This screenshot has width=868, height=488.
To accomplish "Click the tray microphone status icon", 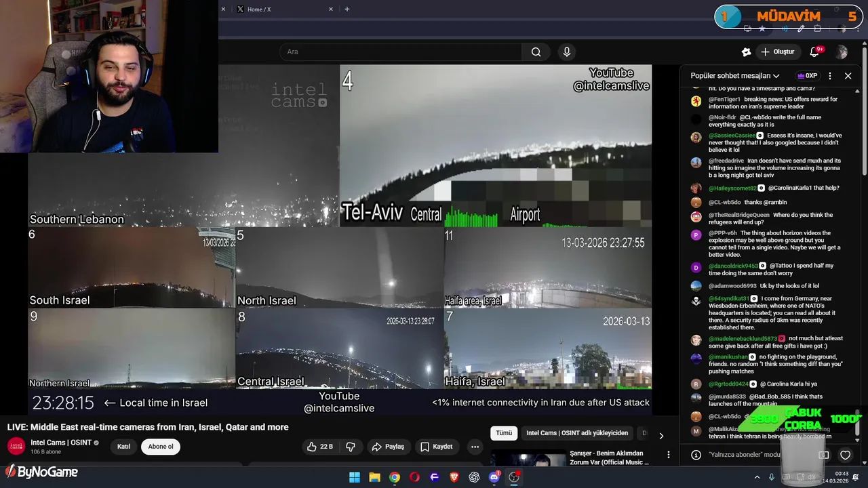I will point(772,477).
